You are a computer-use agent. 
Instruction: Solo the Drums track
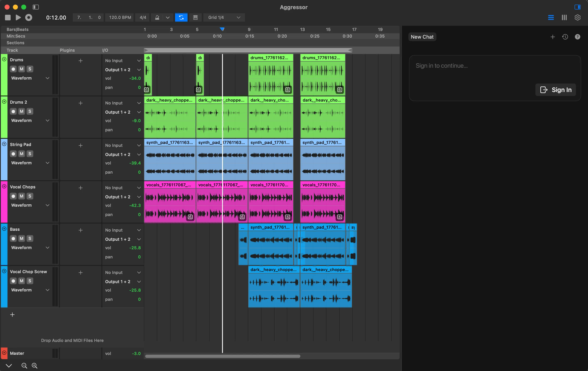[x=30, y=69]
